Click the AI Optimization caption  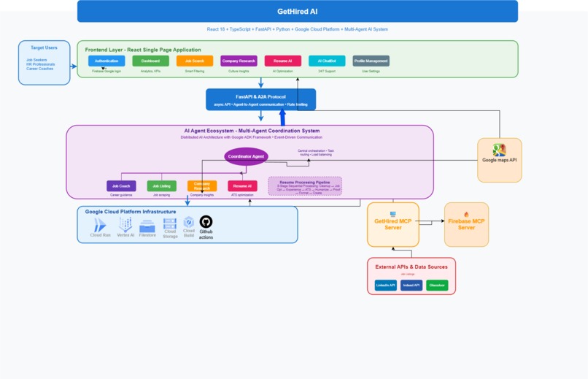point(282,71)
